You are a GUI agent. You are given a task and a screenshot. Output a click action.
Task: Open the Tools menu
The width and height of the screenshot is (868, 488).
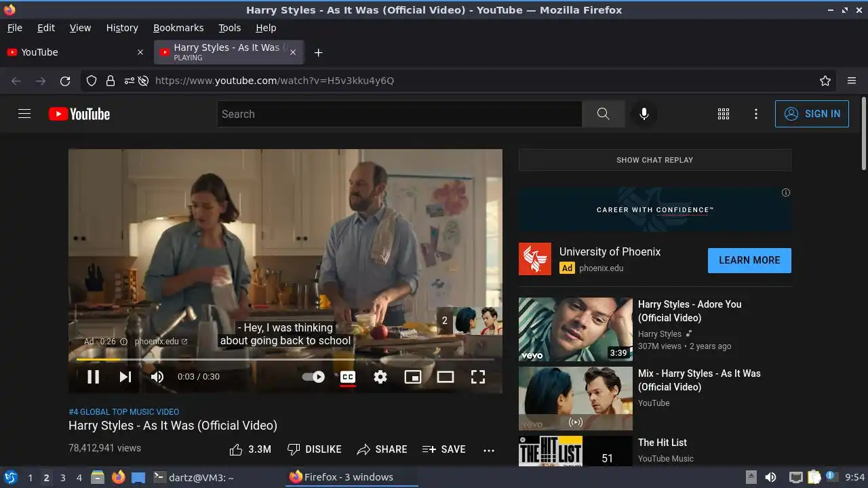(229, 28)
